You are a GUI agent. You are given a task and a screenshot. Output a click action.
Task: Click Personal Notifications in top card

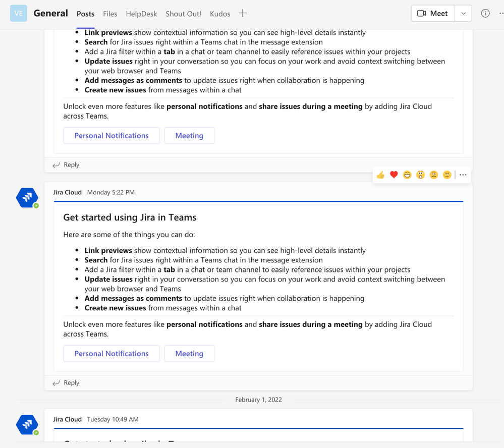click(x=111, y=136)
